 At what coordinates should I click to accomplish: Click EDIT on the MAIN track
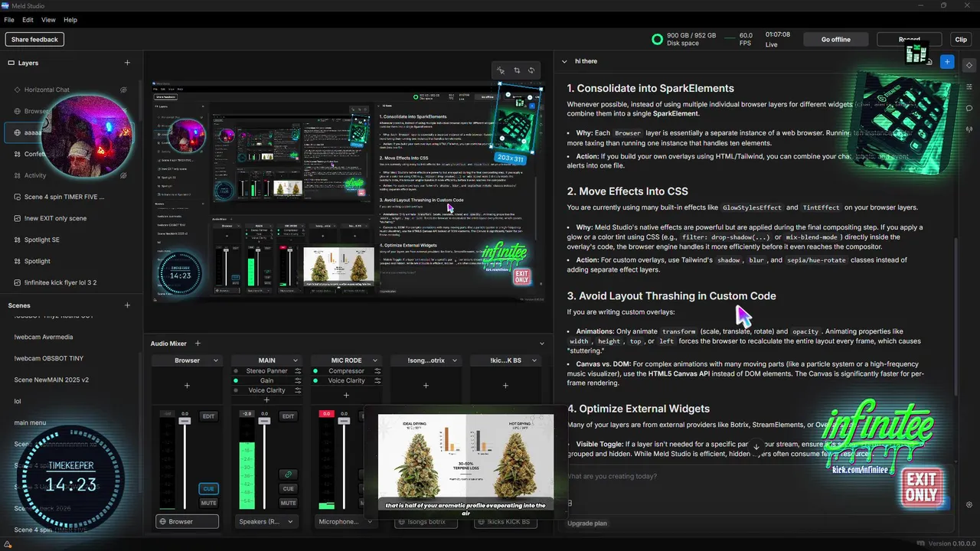point(288,416)
